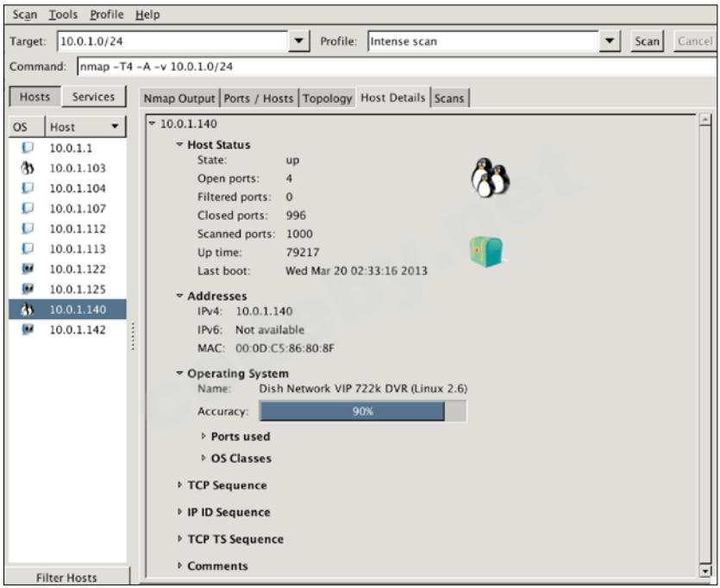Open the Scan menu
This screenshot has width=720, height=588.
click(x=25, y=15)
